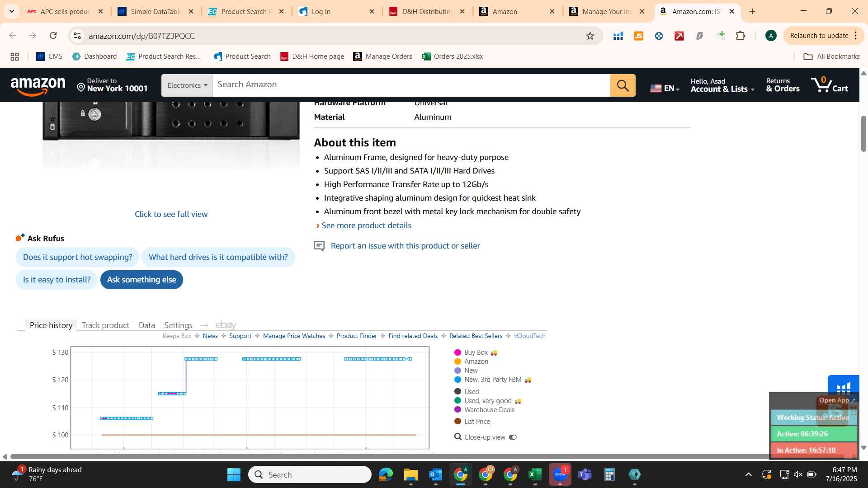Toggle New series in chart legend
The image size is (868, 488).
pyautogui.click(x=466, y=371)
